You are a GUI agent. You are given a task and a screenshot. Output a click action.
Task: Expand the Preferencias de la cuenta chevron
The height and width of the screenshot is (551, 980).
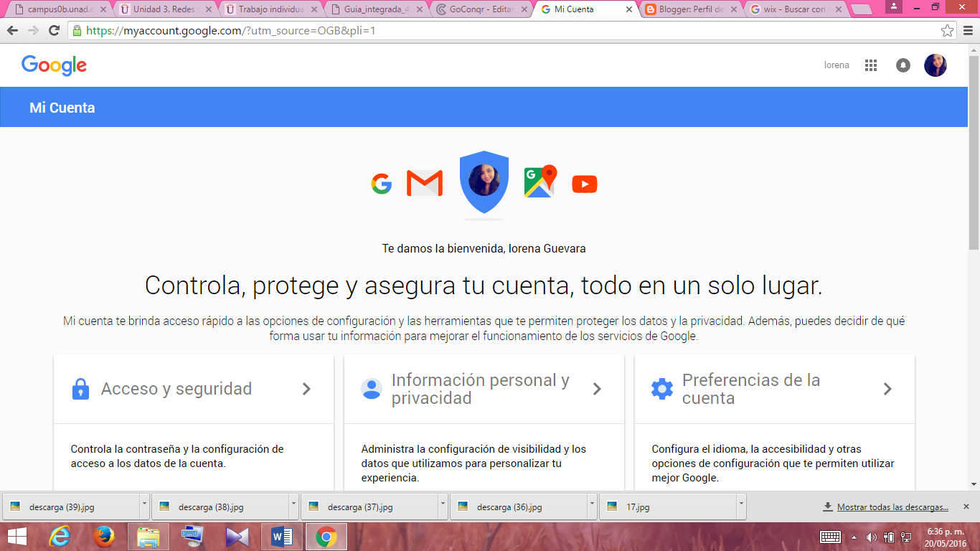click(x=887, y=389)
